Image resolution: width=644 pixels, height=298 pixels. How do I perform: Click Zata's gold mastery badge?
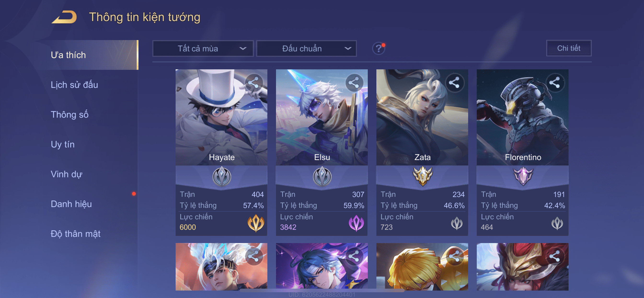click(x=422, y=176)
